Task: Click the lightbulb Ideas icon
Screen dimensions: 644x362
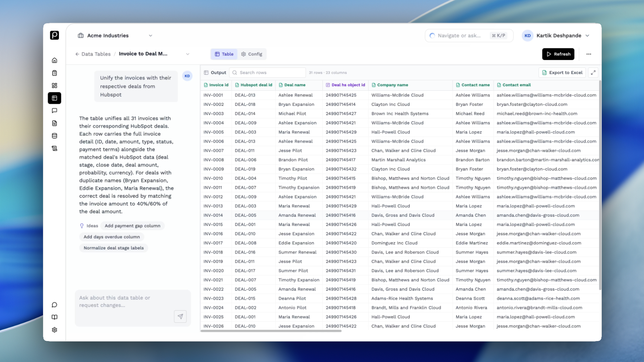Action: (x=82, y=226)
